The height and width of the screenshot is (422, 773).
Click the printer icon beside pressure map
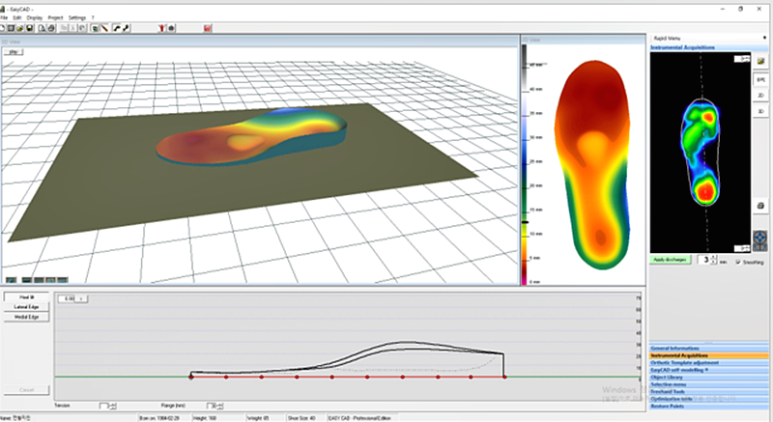(761, 206)
